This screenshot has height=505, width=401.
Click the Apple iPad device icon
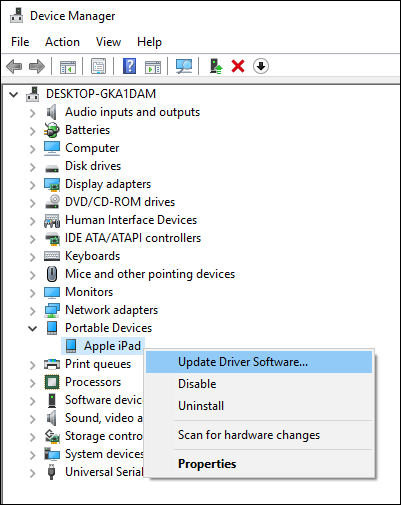point(71,346)
